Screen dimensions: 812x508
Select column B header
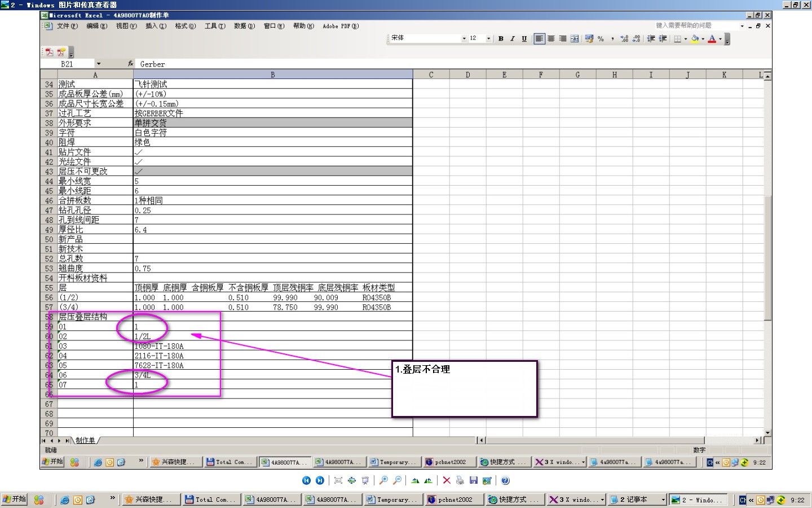[273, 75]
